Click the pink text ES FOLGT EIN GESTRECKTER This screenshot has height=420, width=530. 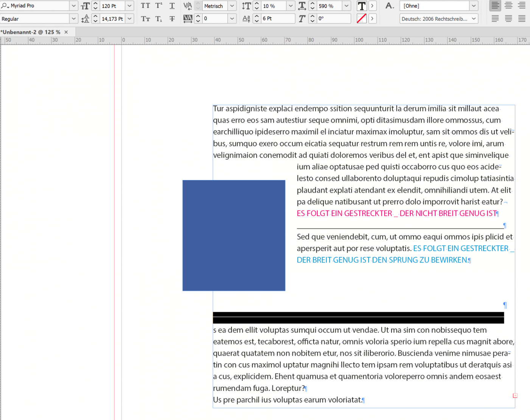click(345, 213)
